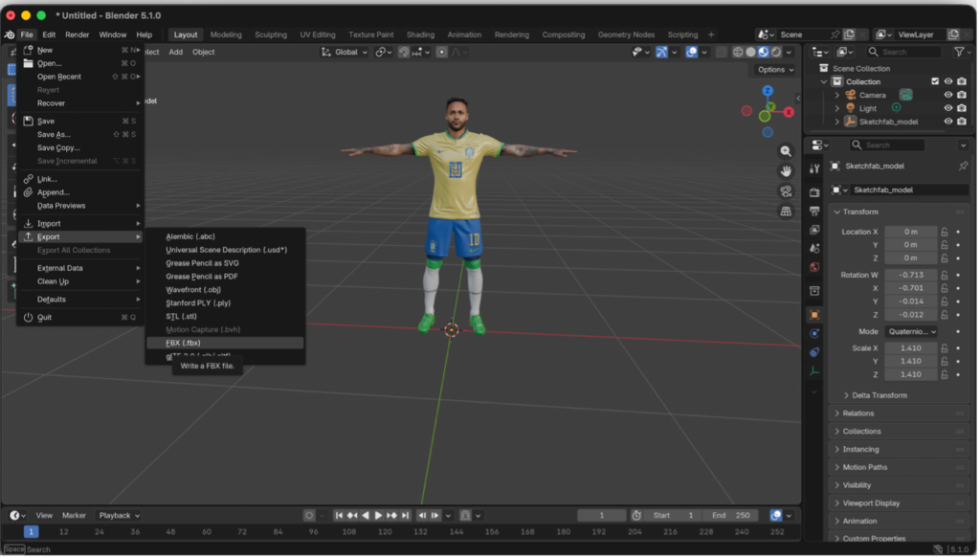The height and width of the screenshot is (558, 980).
Task: Open the Tool properties tab icon
Action: tap(814, 169)
